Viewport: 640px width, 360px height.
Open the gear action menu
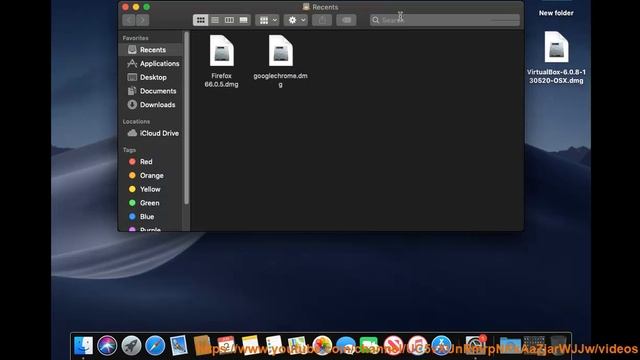coord(296,20)
